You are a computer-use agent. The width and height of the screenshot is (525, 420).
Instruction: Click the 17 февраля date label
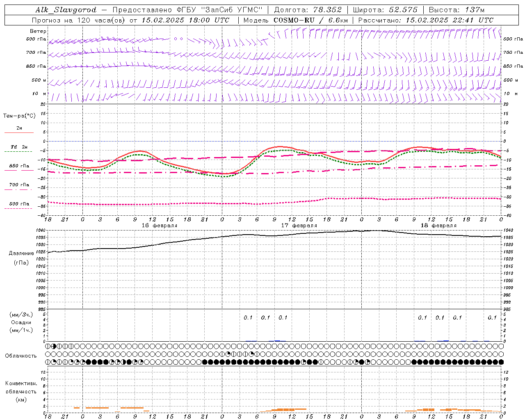point(299,226)
